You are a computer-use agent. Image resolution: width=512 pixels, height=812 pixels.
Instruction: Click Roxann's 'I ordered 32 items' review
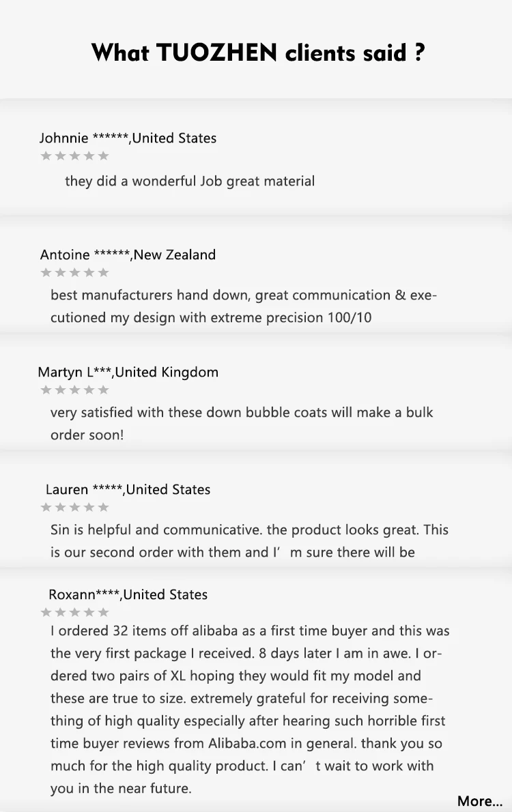coord(250,710)
